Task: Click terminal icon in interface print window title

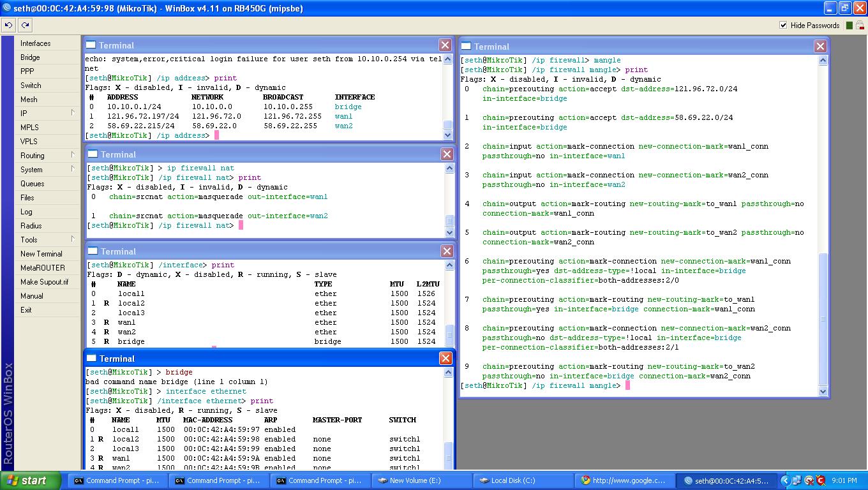Action: pos(91,251)
